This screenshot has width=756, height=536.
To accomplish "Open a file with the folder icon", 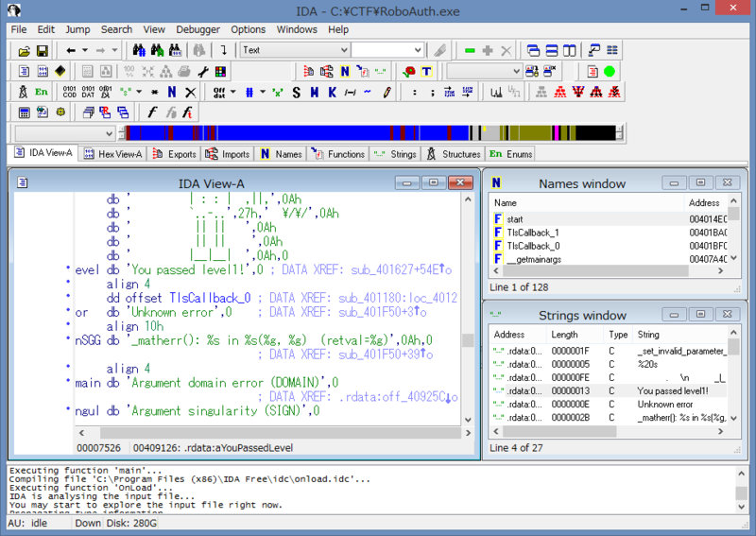I will pyautogui.click(x=24, y=50).
